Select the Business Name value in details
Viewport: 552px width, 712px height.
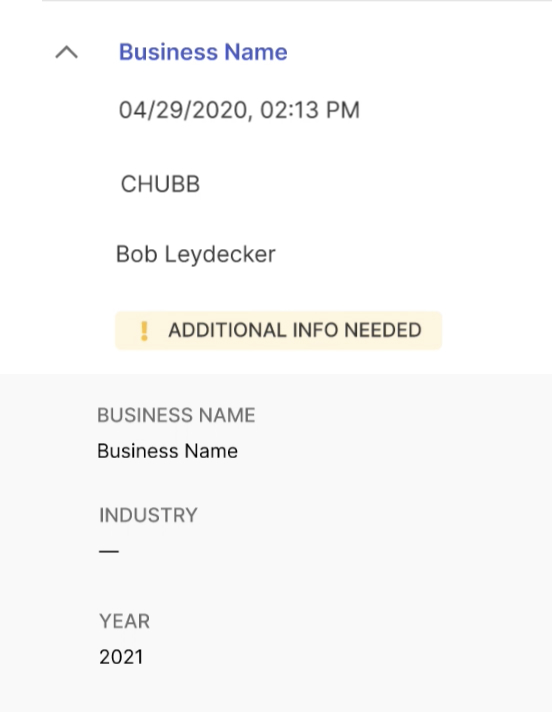(168, 451)
